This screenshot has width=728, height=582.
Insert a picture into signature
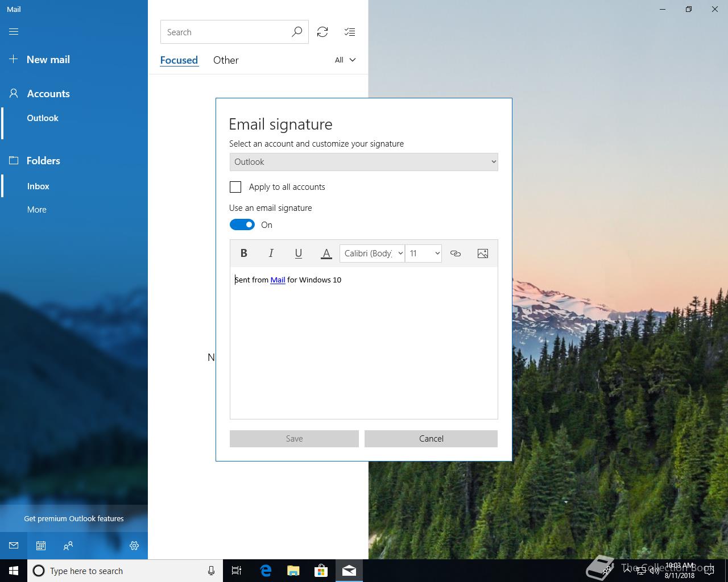[483, 253]
